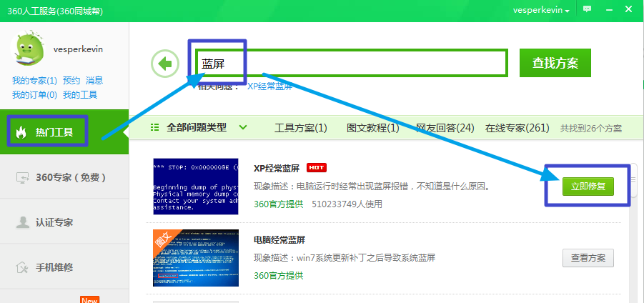Click the grid icon before 全部问题类型
This screenshot has width=644, height=303.
pyautogui.click(x=155, y=127)
